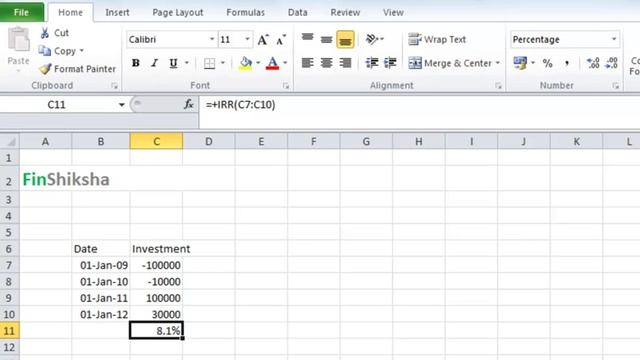Screen dimensions: 640x360
Task: Open the Calibri font name dropdown
Action: click(x=212, y=39)
